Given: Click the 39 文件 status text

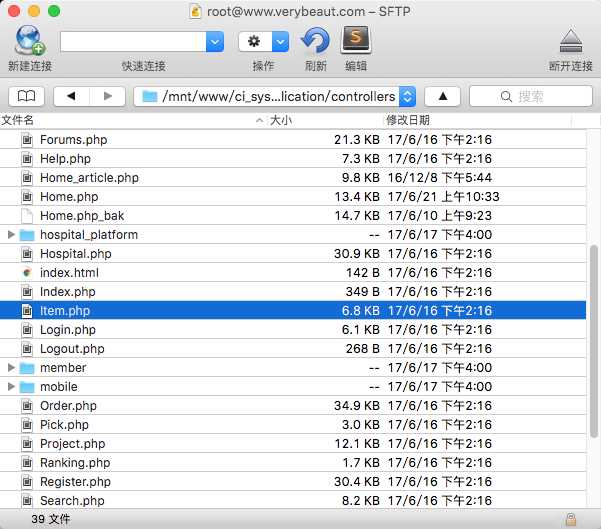Looking at the screenshot, I should (x=51, y=519).
